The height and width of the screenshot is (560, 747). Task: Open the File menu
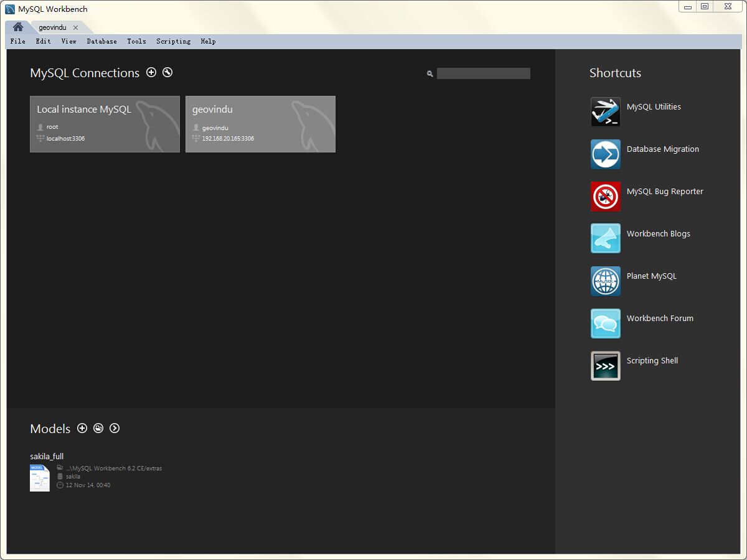18,41
